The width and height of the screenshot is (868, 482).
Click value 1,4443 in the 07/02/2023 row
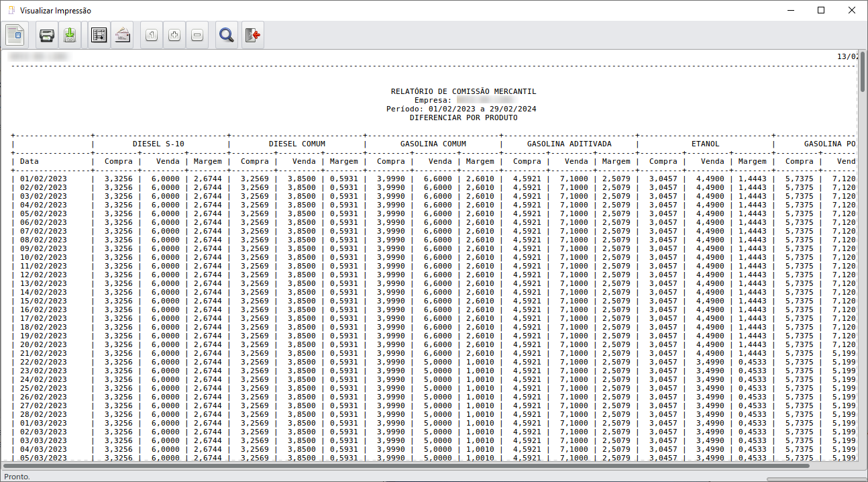tap(753, 231)
